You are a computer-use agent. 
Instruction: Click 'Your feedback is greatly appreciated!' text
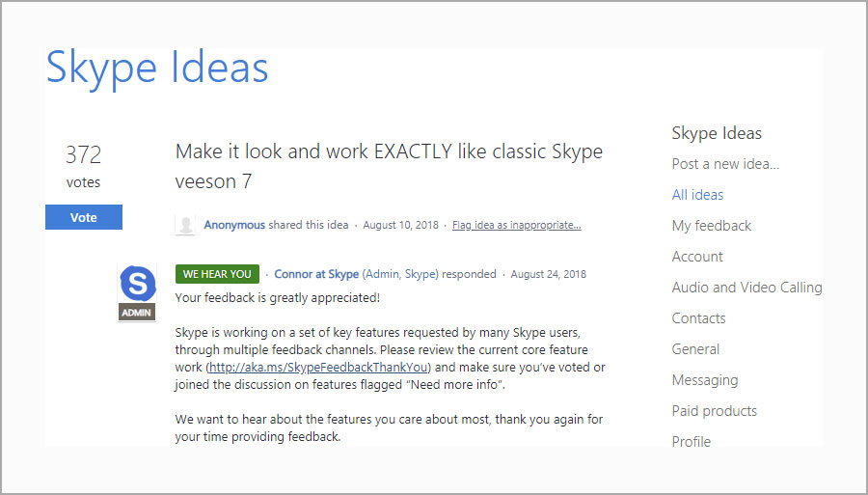click(x=278, y=298)
